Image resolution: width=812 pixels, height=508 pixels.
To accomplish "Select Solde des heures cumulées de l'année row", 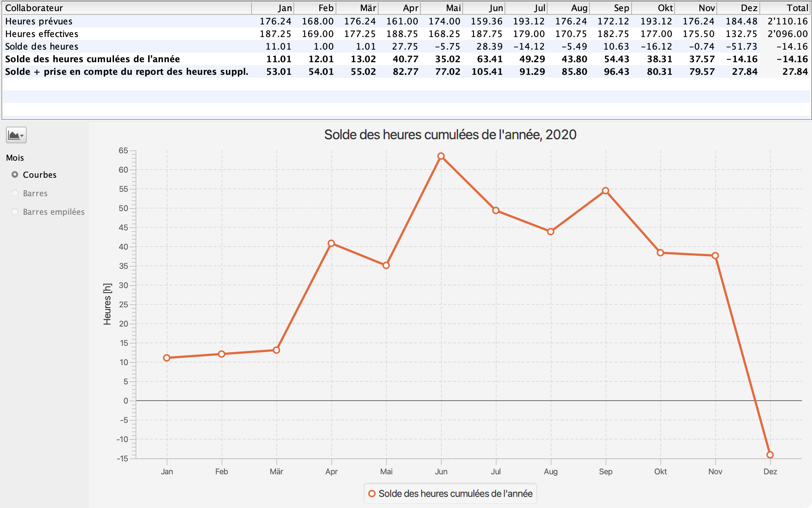I will 407,59.
